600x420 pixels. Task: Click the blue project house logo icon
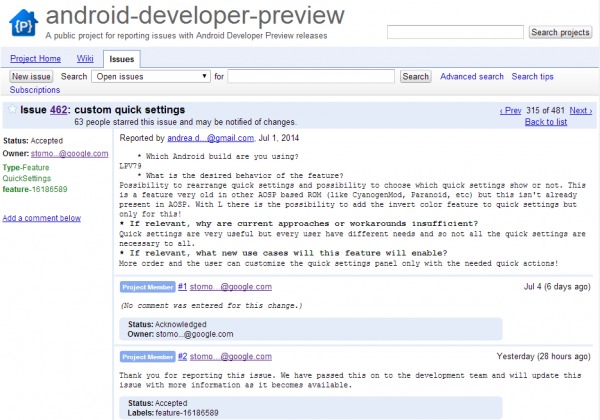click(x=23, y=23)
